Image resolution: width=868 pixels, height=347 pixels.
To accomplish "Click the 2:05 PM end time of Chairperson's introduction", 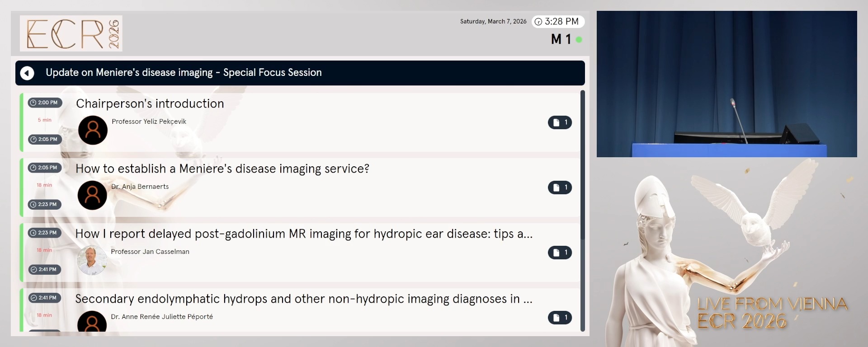I will [x=45, y=139].
